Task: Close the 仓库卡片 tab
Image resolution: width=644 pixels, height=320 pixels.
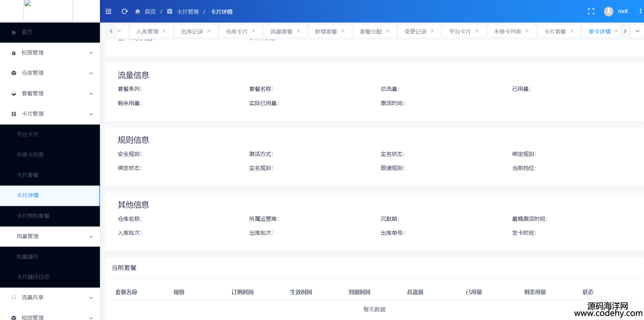Action: 254,31
